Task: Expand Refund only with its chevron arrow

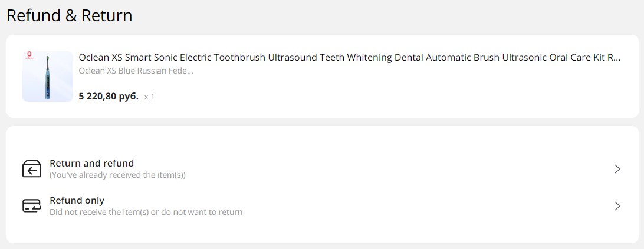Action: [617, 206]
